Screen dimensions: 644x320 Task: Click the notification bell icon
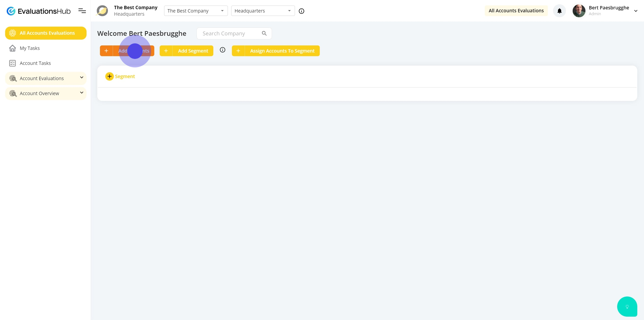click(559, 11)
